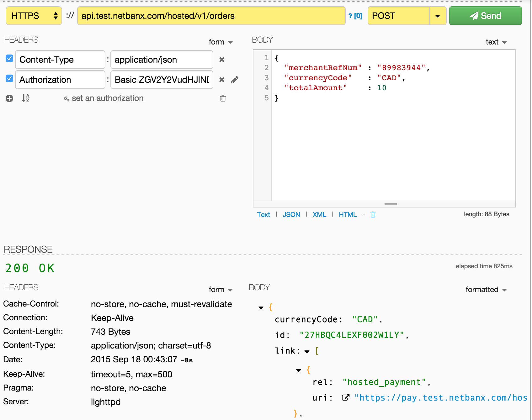Click the Connection value Keep-Alive
Viewport: 532px width, 420px height.
pos(112,318)
